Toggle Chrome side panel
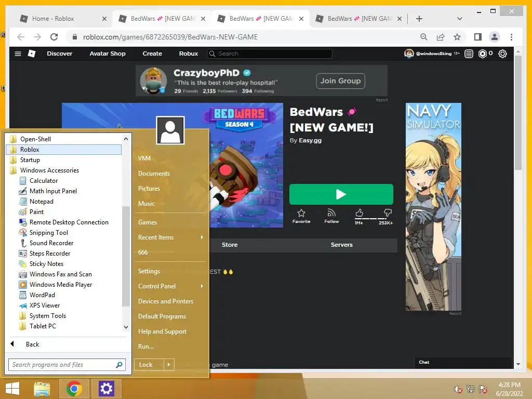This screenshot has height=399, width=532. pos(478,37)
